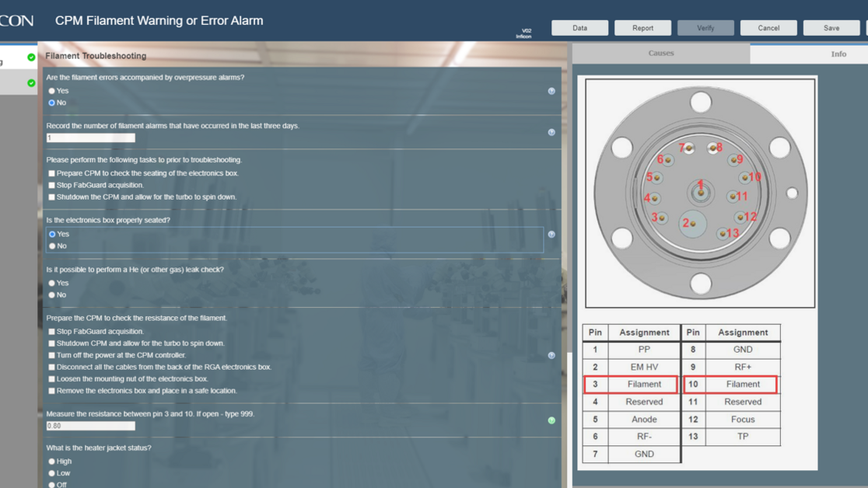Open info icon for filament alarm count
868x488 pixels.
tap(551, 132)
